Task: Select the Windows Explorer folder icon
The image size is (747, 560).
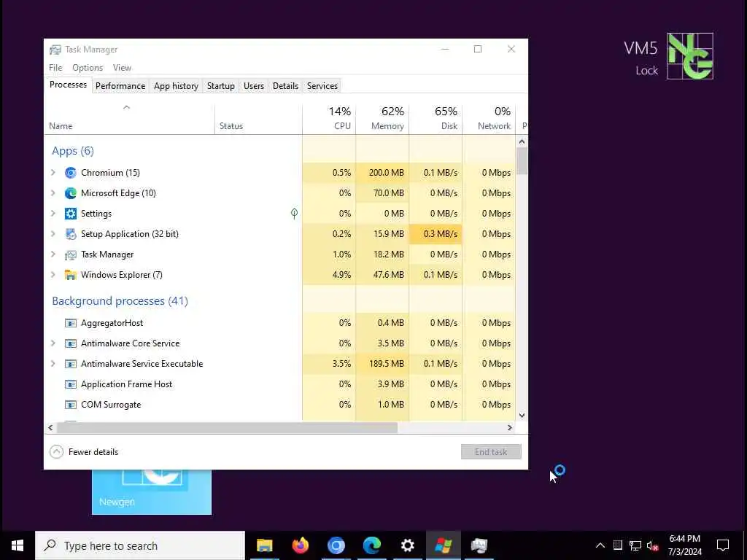Action: coord(71,275)
